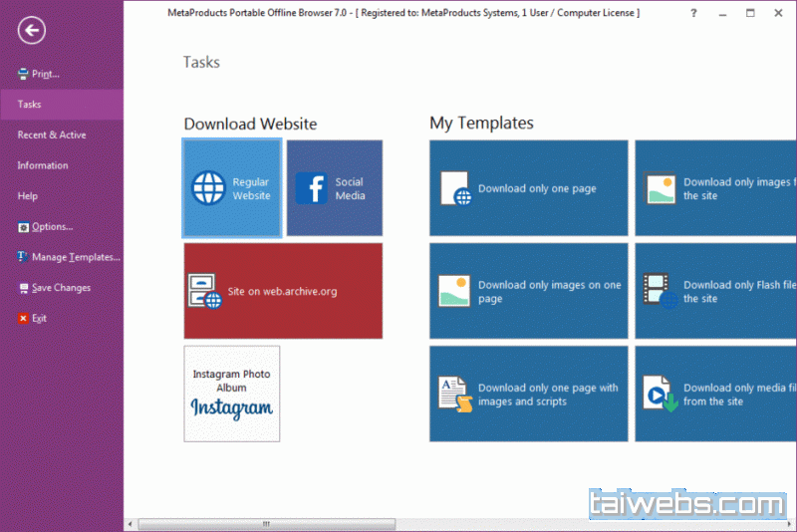The height and width of the screenshot is (532, 797).
Task: Open the Options dialog
Action: point(52,227)
